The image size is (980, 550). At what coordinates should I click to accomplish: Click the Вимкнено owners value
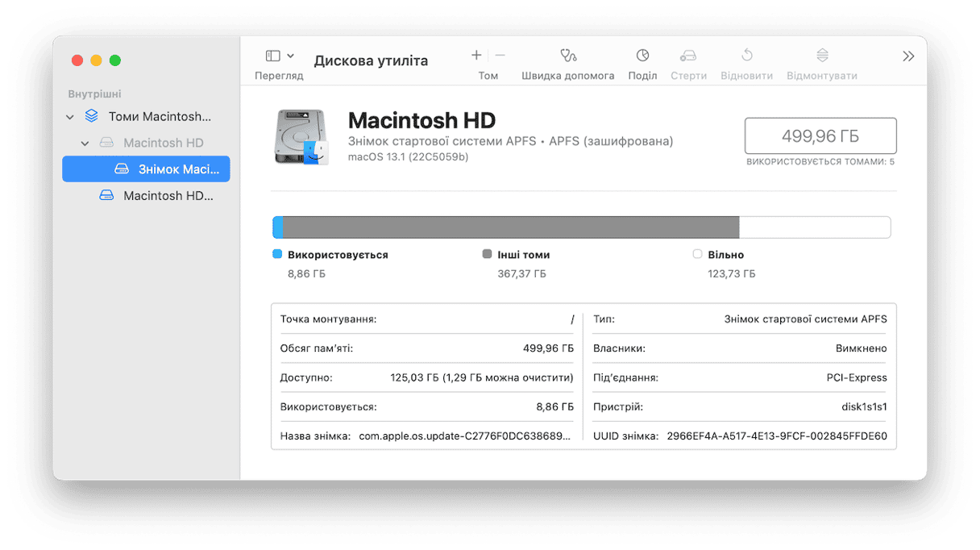point(862,348)
